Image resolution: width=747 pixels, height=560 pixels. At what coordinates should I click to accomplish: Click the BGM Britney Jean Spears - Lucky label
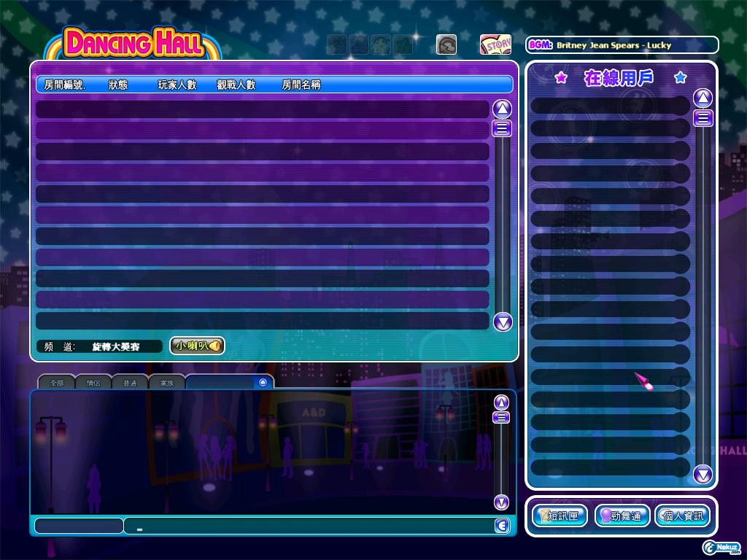622,45
